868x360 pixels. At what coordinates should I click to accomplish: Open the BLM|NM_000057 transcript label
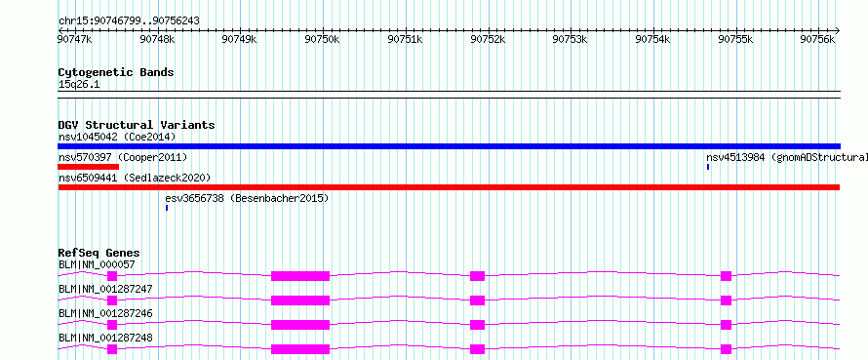click(x=97, y=264)
